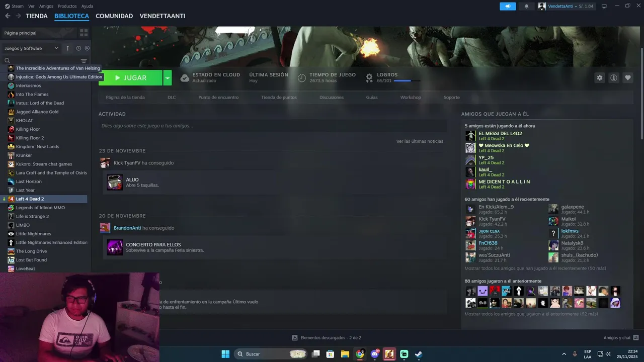Select Killing Floor 2 in library

point(30,138)
